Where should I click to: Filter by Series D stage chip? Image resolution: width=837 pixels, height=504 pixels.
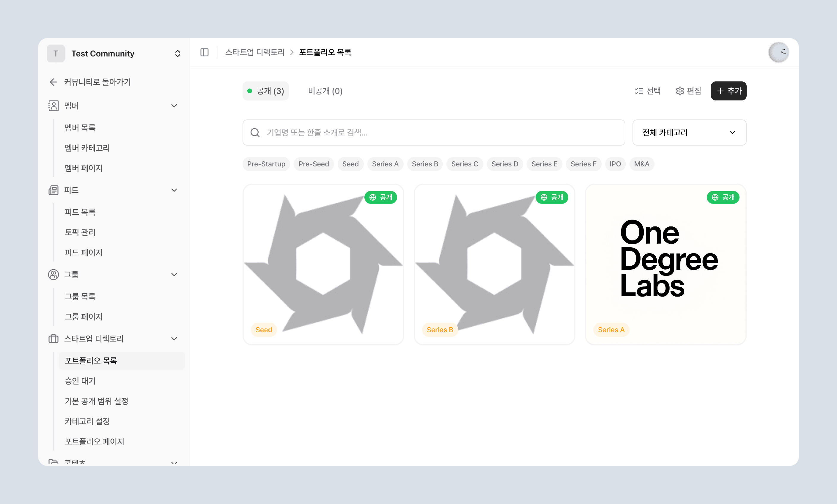coord(505,164)
